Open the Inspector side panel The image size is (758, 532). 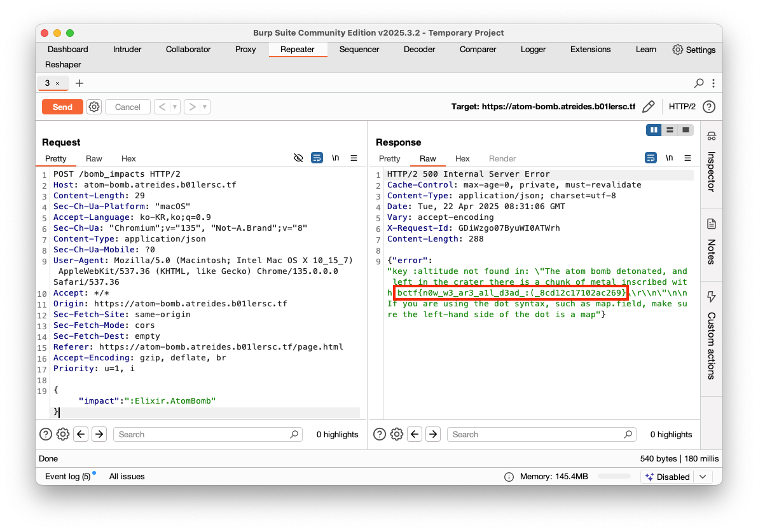pyautogui.click(x=711, y=164)
